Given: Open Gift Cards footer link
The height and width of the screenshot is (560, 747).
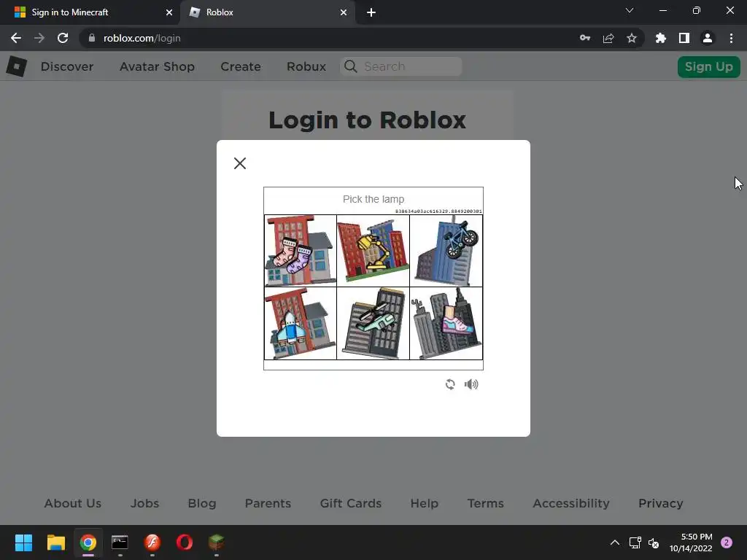Looking at the screenshot, I should (351, 503).
